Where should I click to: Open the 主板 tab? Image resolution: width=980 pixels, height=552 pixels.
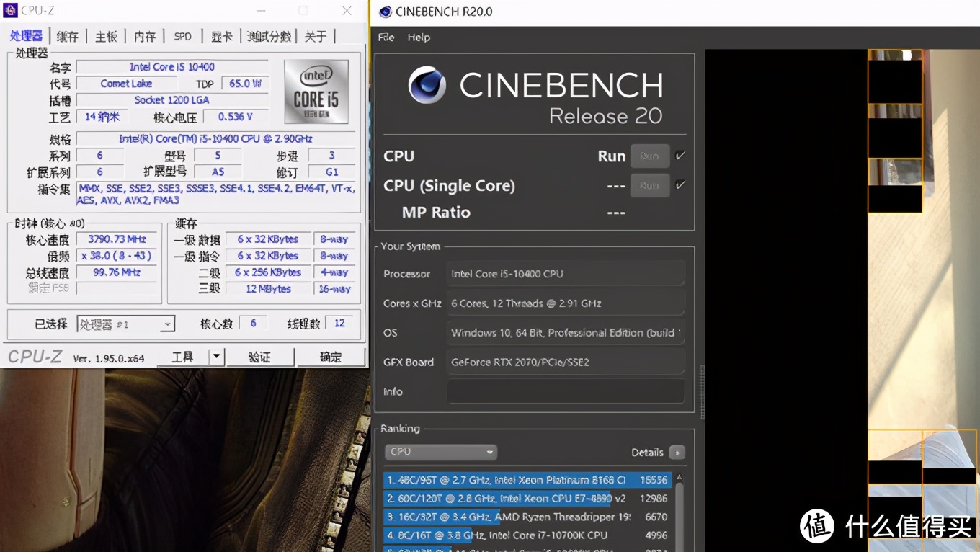(x=106, y=36)
